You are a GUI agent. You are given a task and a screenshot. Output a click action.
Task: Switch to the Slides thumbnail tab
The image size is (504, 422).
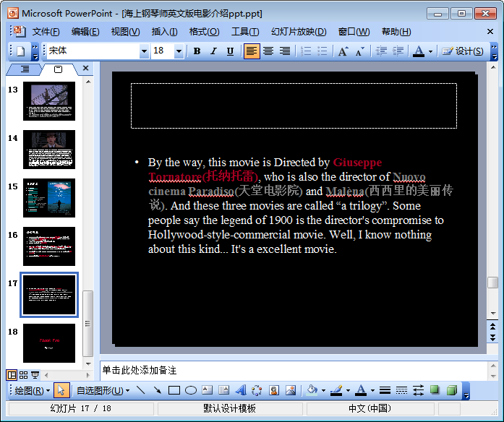click(x=58, y=69)
